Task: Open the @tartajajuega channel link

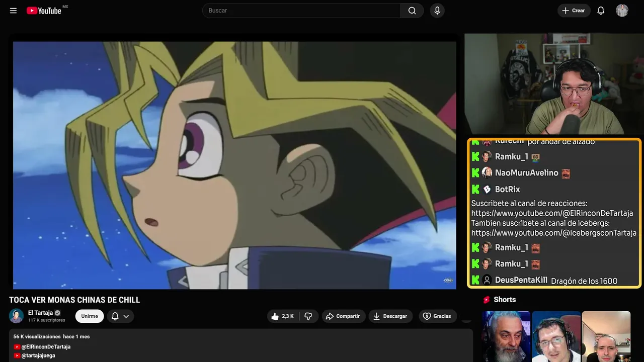Action: 38,355
